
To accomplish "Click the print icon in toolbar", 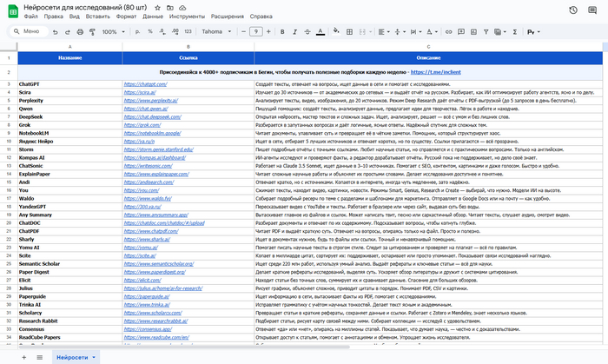I will coord(78,31).
